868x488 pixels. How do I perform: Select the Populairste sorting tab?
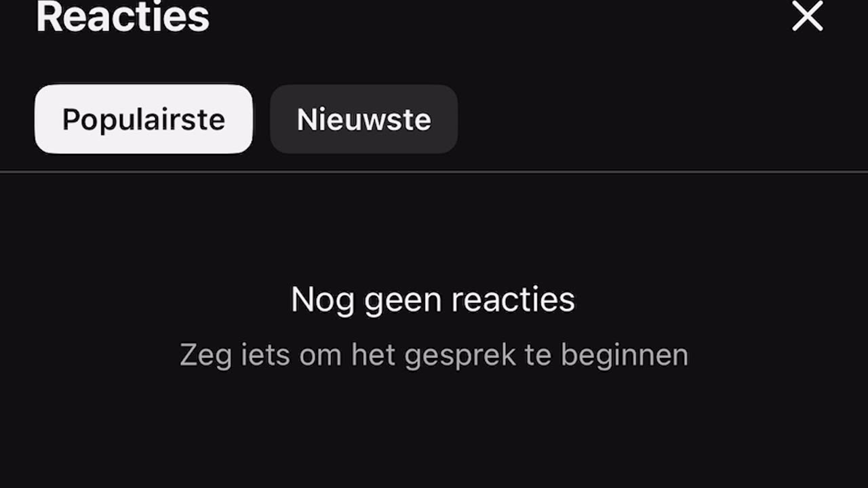pos(144,119)
